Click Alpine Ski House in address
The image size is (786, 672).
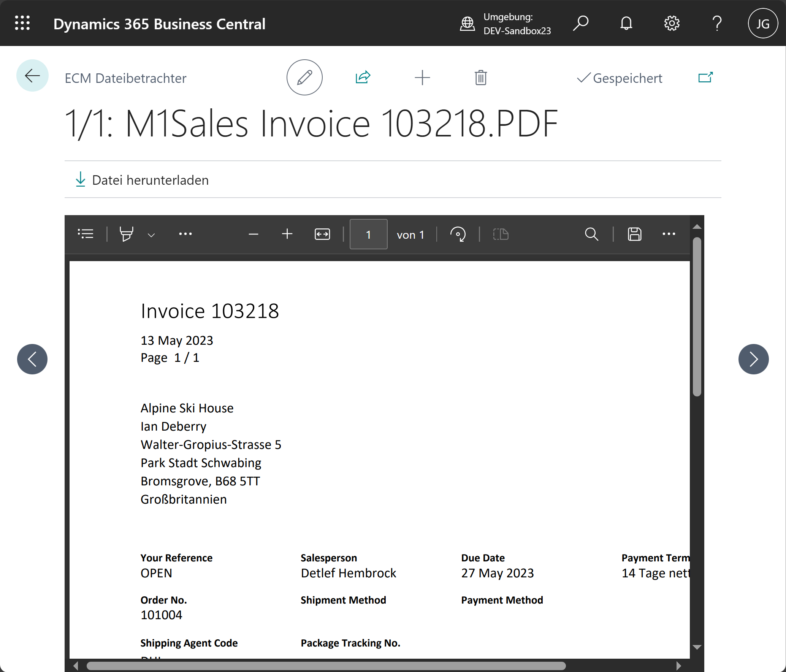(x=187, y=408)
